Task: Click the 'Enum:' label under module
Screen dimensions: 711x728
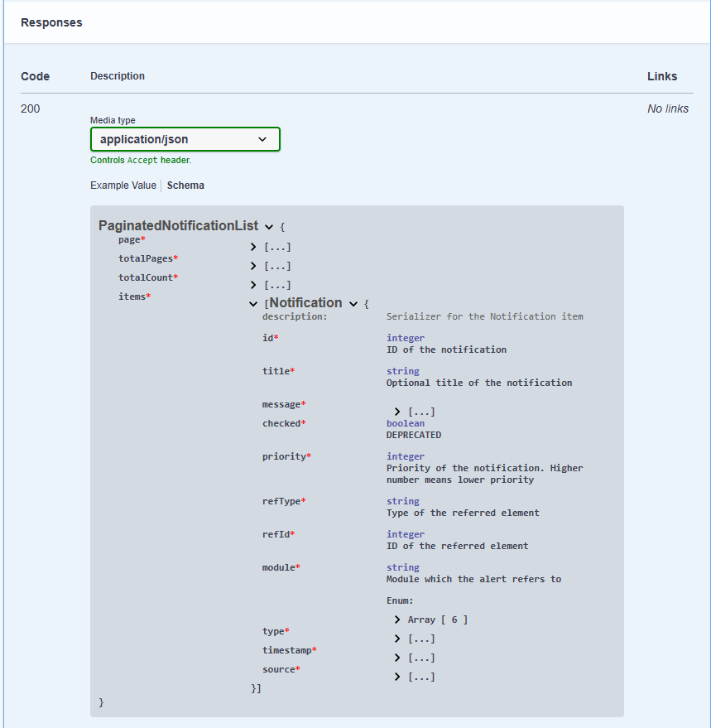Action: click(400, 600)
